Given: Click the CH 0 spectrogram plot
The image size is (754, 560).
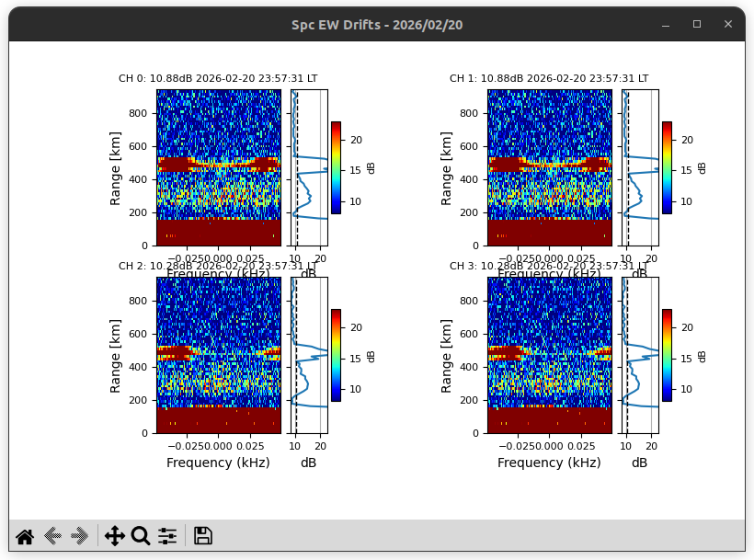Looking at the screenshot, I should click(219, 167).
